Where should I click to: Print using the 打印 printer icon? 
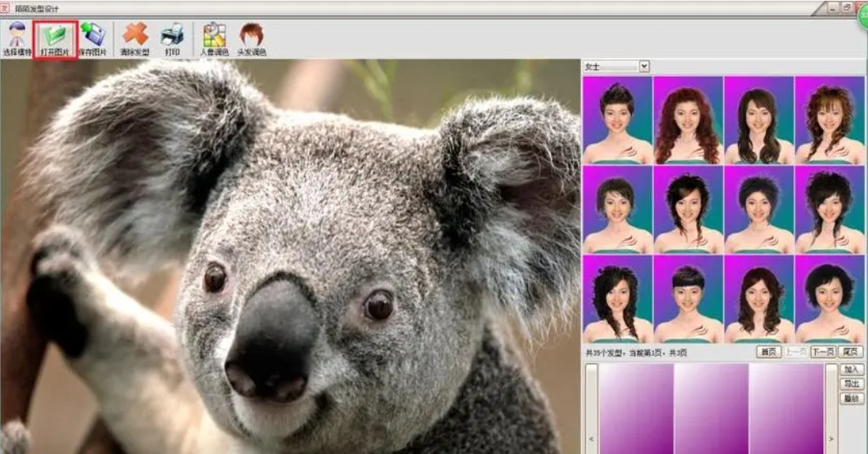click(x=172, y=39)
